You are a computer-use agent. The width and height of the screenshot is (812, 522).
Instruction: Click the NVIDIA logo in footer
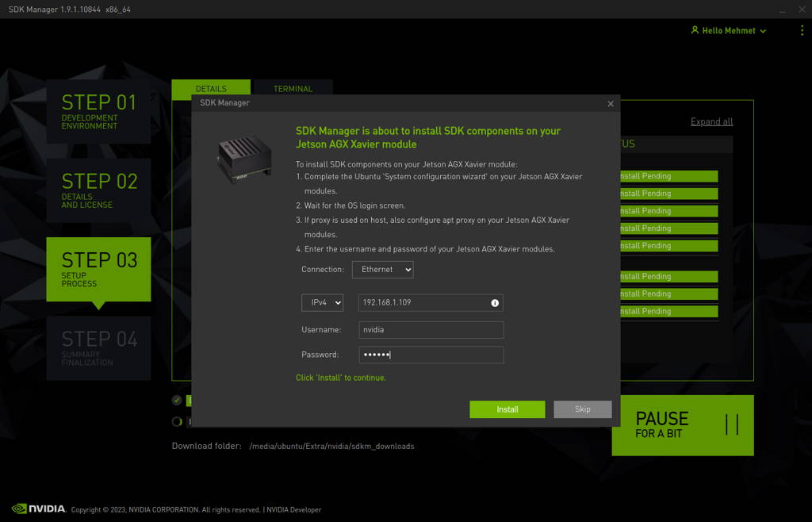point(39,509)
